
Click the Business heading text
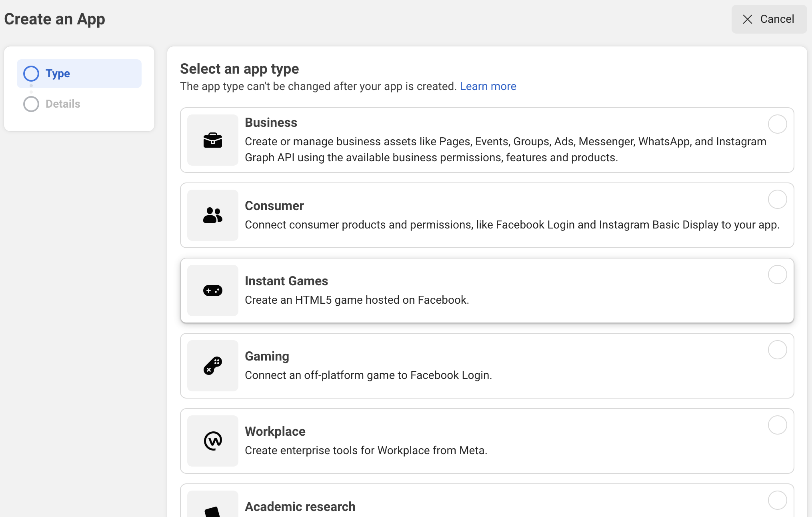(271, 122)
